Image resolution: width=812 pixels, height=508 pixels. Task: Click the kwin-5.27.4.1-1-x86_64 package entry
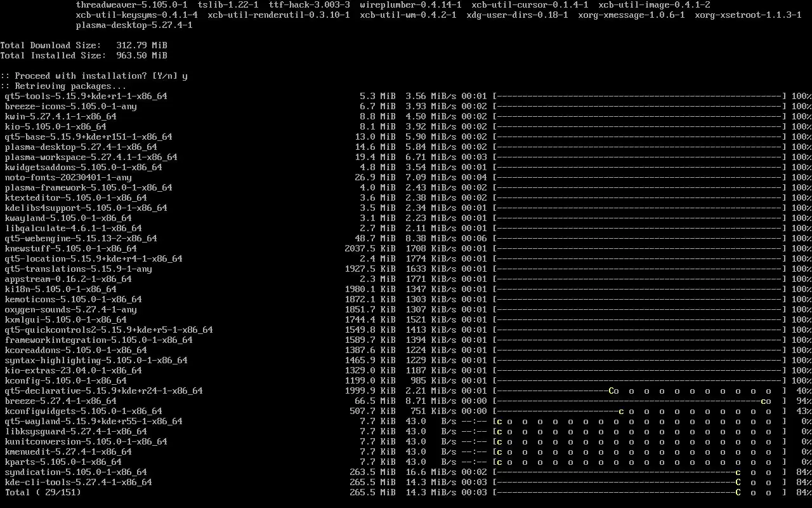(61, 116)
